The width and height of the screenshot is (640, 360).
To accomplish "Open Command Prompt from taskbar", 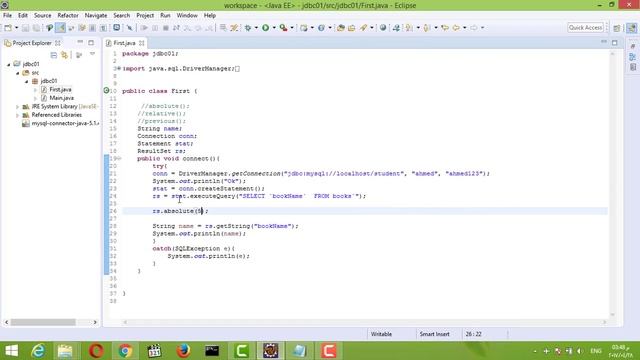I will coord(212,351).
